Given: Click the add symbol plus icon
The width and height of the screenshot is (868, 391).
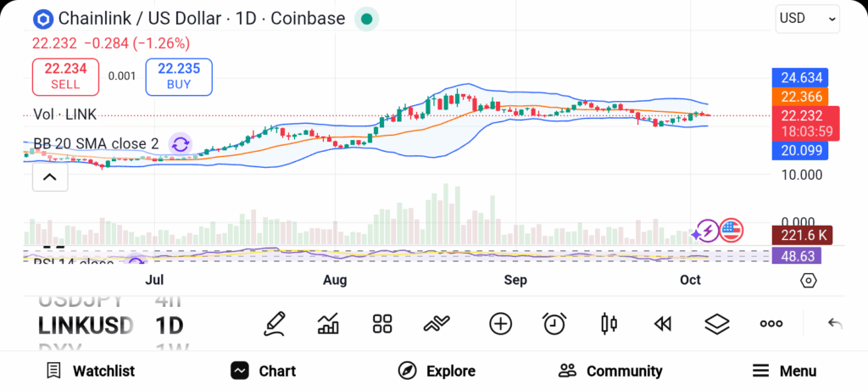Looking at the screenshot, I should [500, 323].
